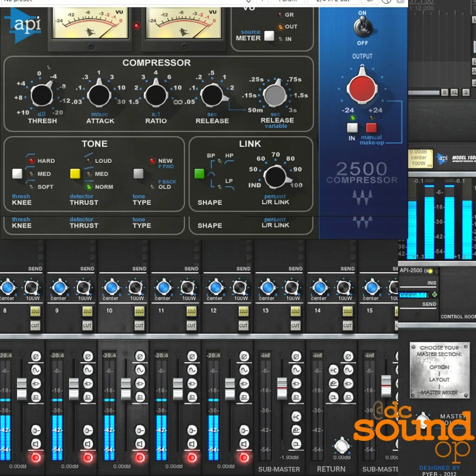The height and width of the screenshot is (476, 476).
Task: Enable the red manual make-up button
Action: (x=371, y=128)
